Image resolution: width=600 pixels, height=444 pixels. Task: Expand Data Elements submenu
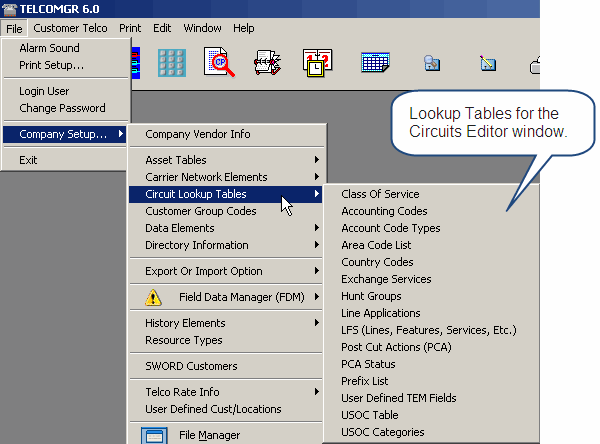coord(226,228)
